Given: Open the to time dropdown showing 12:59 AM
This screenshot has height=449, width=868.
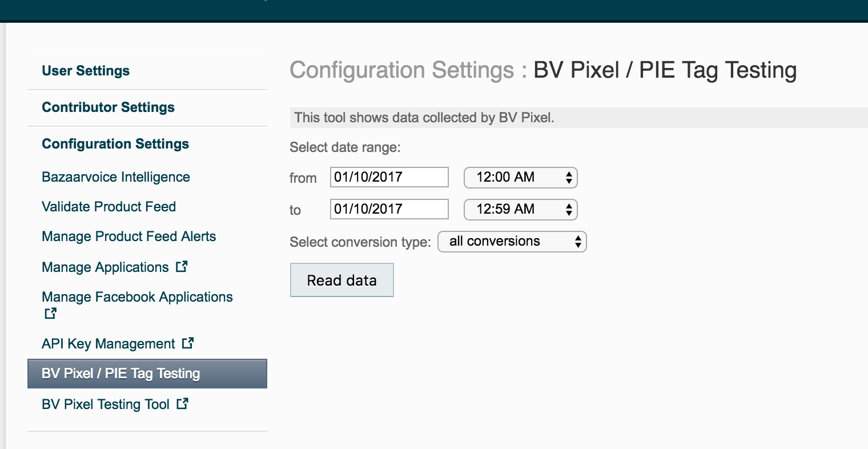Looking at the screenshot, I should click(520, 209).
